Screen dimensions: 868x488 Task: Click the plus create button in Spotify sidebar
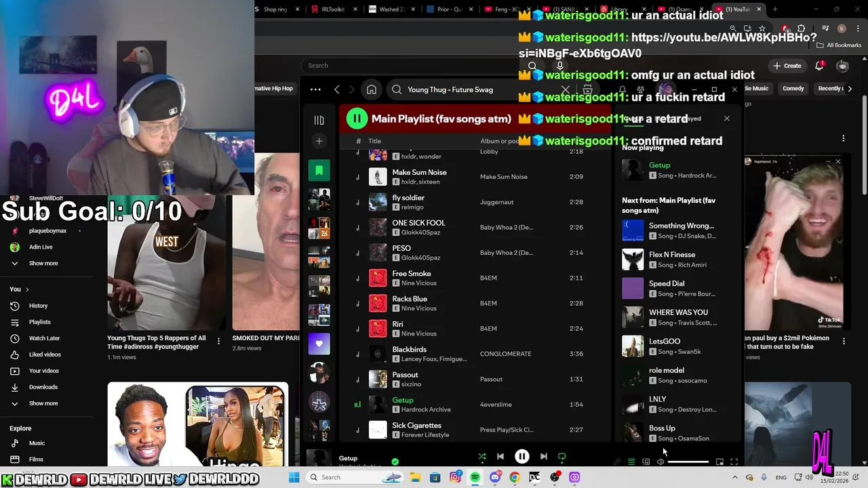pos(319,141)
